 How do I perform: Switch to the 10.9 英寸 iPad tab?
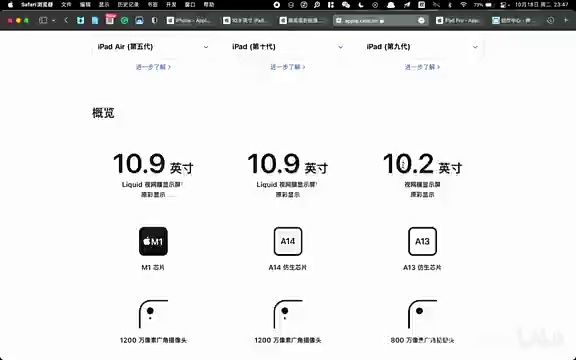[246, 21]
